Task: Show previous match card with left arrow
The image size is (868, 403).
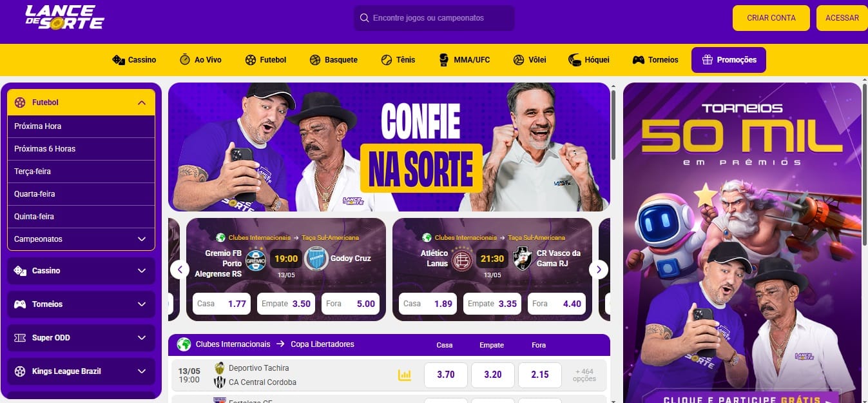Action: coord(180,270)
